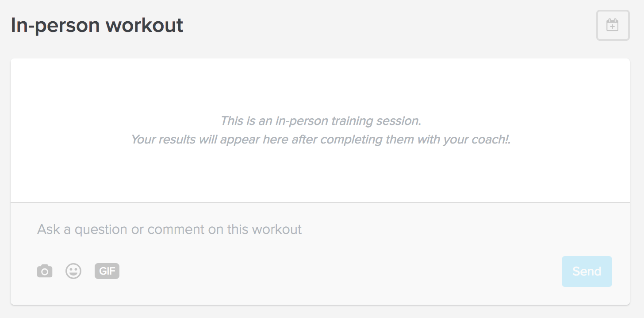Click the 'In-person workout' heading
Screen dimensions: 644x318
[97, 25]
